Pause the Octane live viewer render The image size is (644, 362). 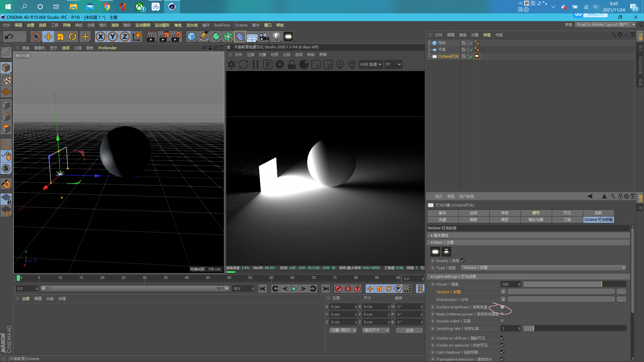(x=255, y=64)
